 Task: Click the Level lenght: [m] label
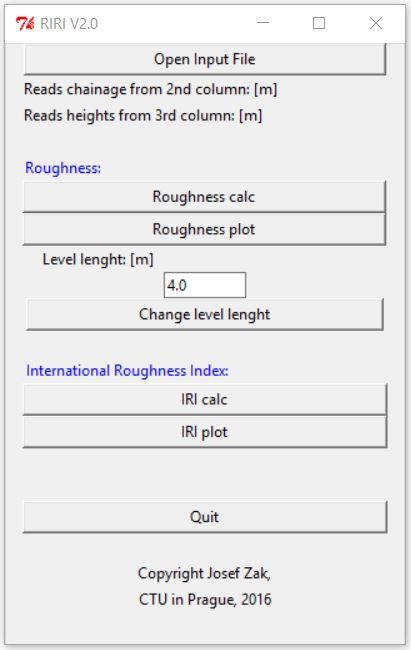click(98, 260)
